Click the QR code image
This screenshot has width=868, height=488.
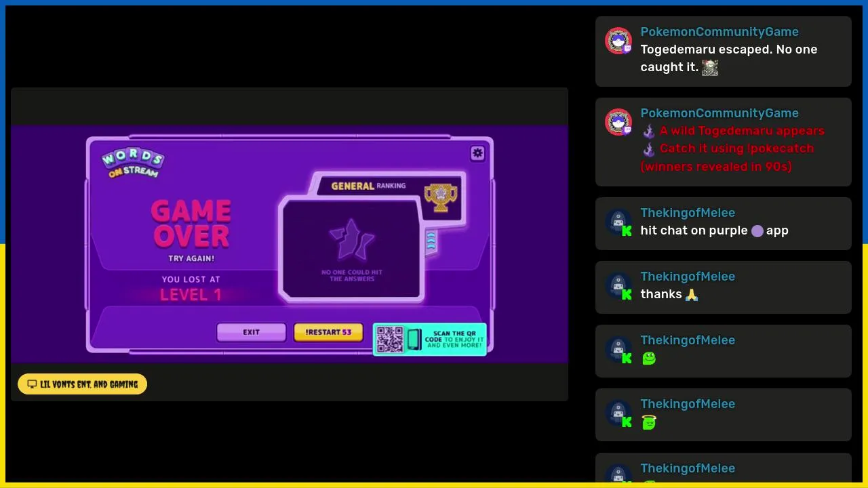pos(390,340)
